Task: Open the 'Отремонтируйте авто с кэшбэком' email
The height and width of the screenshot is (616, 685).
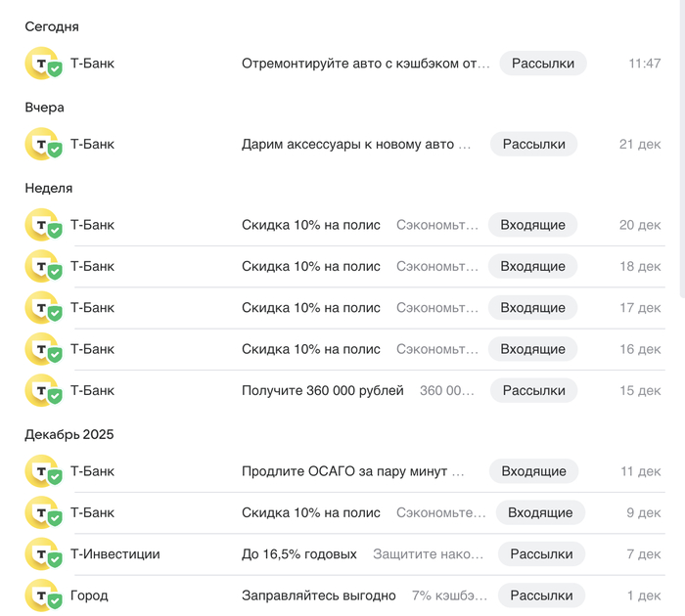Action: tap(365, 64)
